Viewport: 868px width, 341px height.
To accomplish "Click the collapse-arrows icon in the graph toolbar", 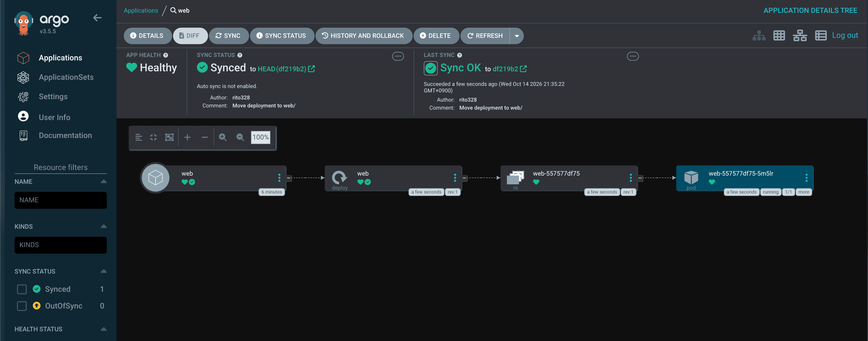I will coord(153,137).
